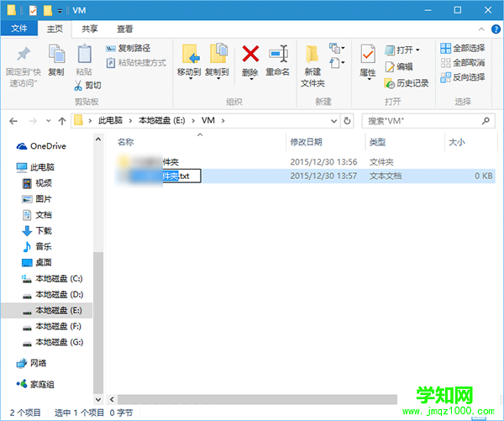Select OneDrive in the navigation pane
This screenshot has height=421, width=504.
pos(41,146)
